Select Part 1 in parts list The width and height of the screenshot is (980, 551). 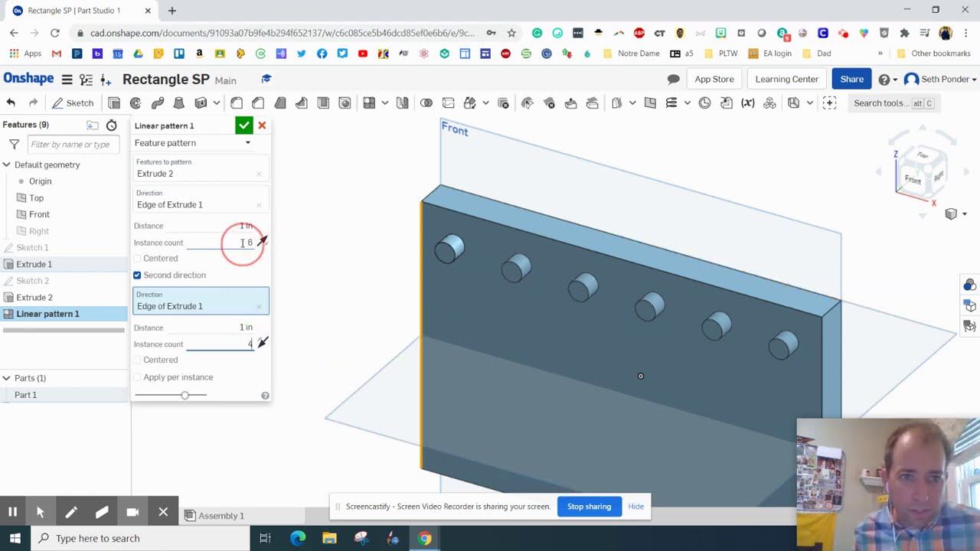coord(25,395)
